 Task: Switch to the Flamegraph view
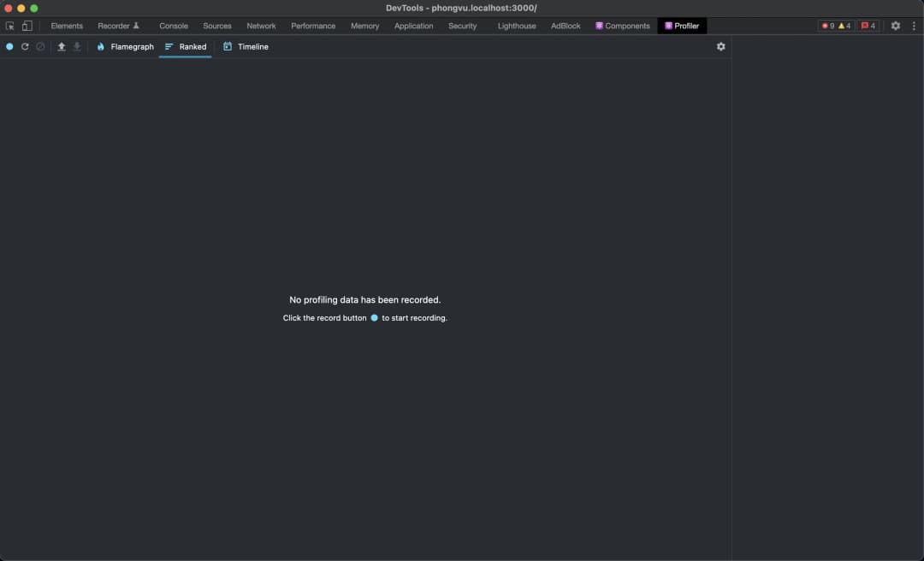[x=125, y=46]
